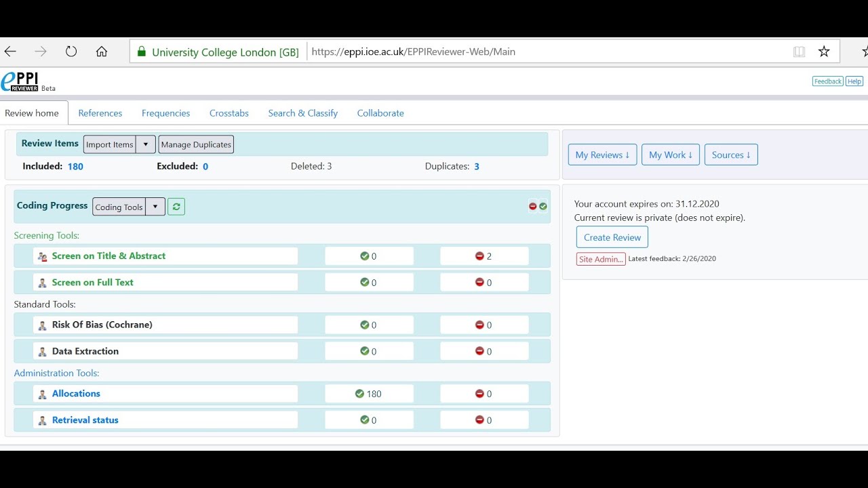Click green check count for Retrieval status

369,420
